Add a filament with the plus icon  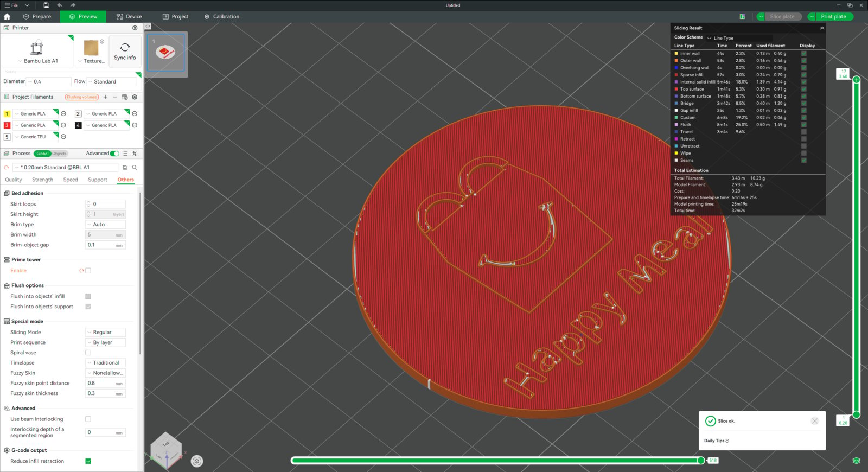(x=105, y=97)
